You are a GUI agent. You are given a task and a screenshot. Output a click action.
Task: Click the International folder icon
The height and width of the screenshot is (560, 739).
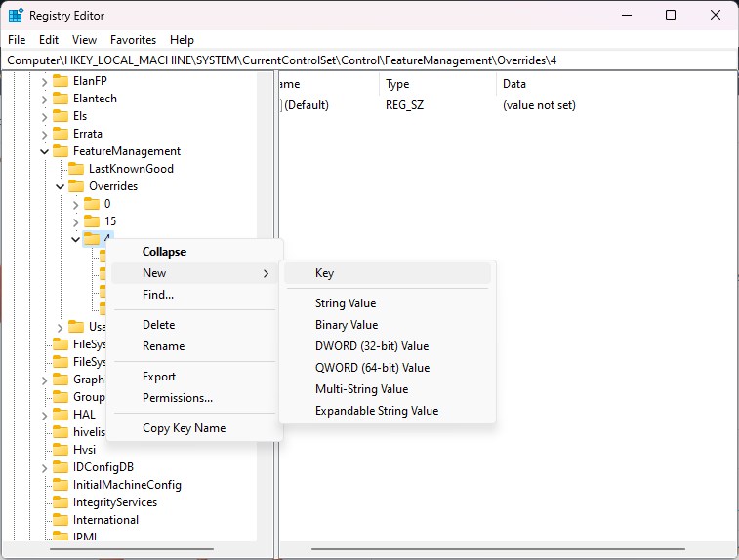tap(61, 520)
